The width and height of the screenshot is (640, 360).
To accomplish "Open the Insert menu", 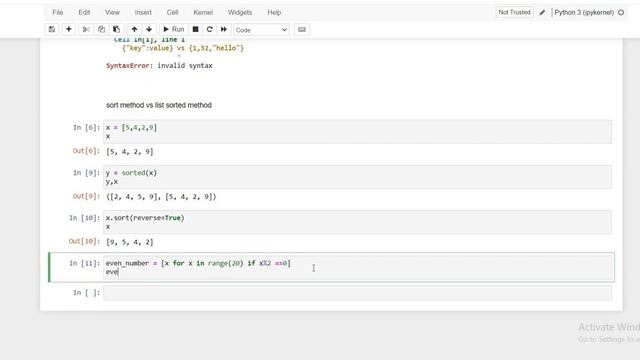I will 143,12.
